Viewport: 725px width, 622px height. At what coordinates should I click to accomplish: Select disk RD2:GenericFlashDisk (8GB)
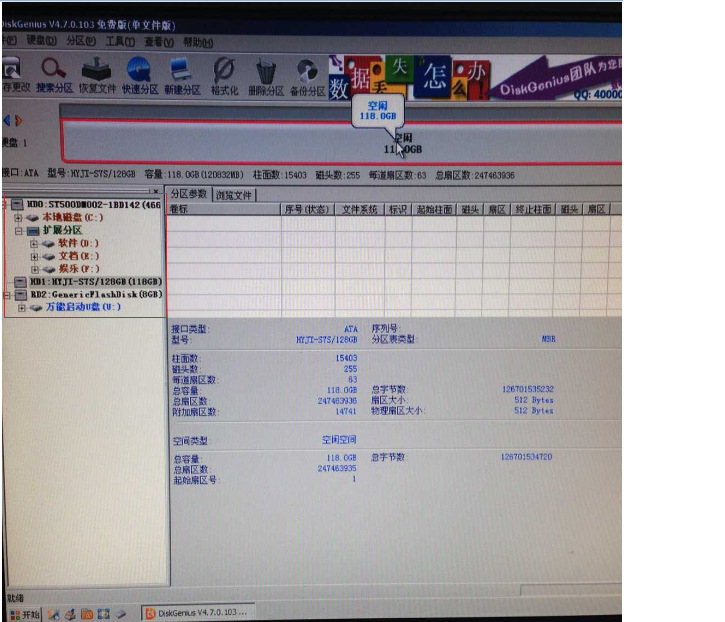97,294
